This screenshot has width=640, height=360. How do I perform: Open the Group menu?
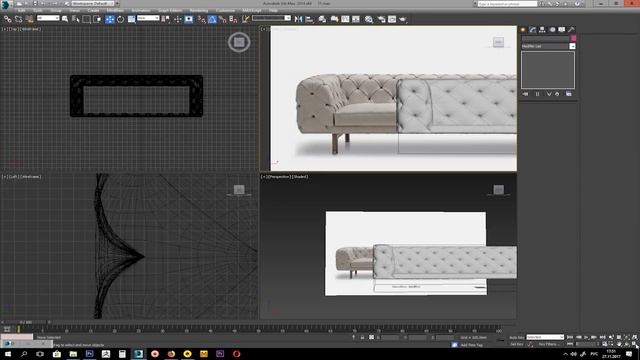56,10
